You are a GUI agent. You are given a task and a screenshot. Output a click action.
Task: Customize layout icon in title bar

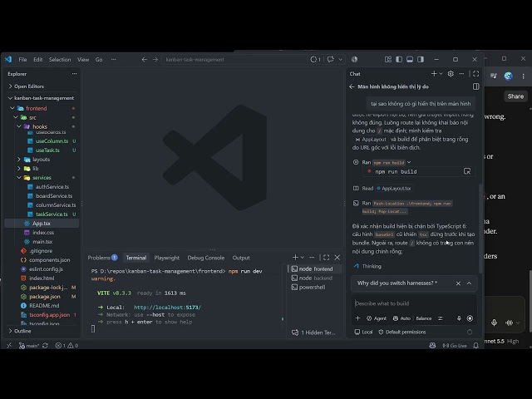(x=388, y=59)
